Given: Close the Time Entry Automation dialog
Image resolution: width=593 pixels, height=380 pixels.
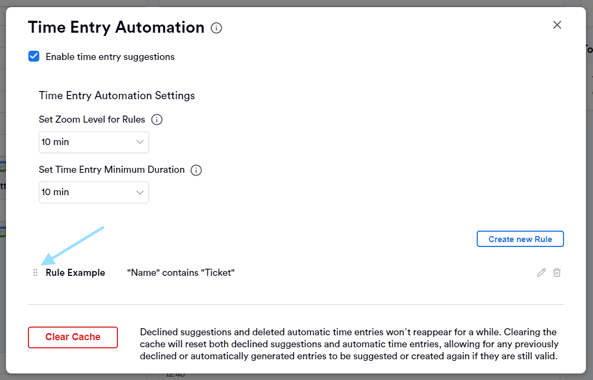Looking at the screenshot, I should tap(557, 25).
